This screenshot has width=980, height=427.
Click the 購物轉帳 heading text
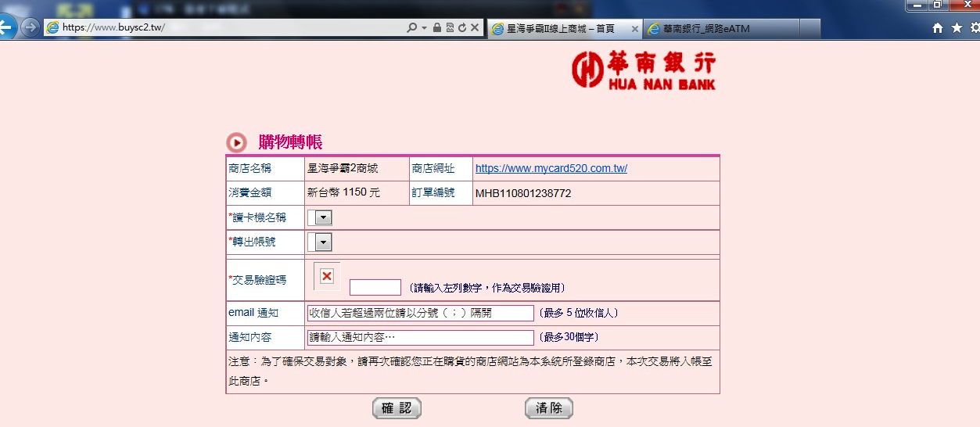[x=290, y=142]
